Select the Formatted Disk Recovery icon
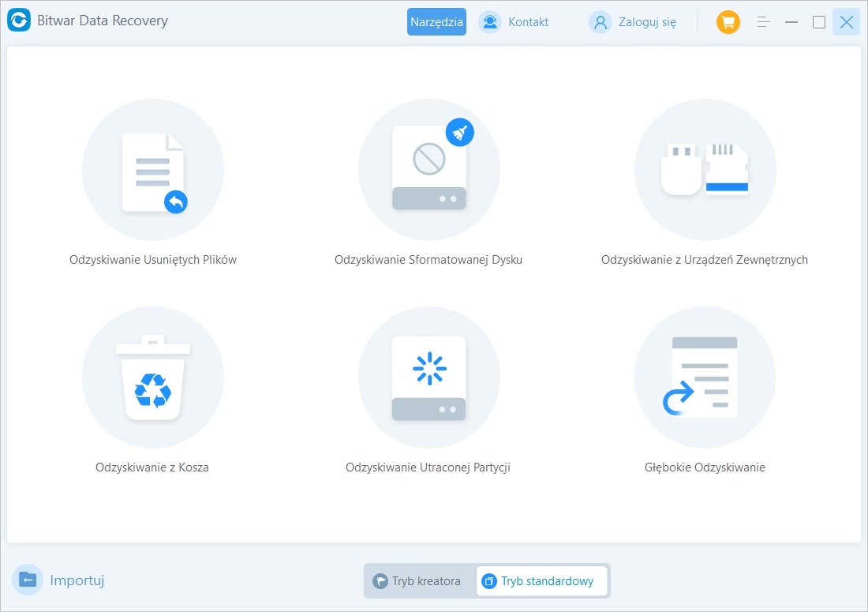The width and height of the screenshot is (868, 612). [x=429, y=170]
